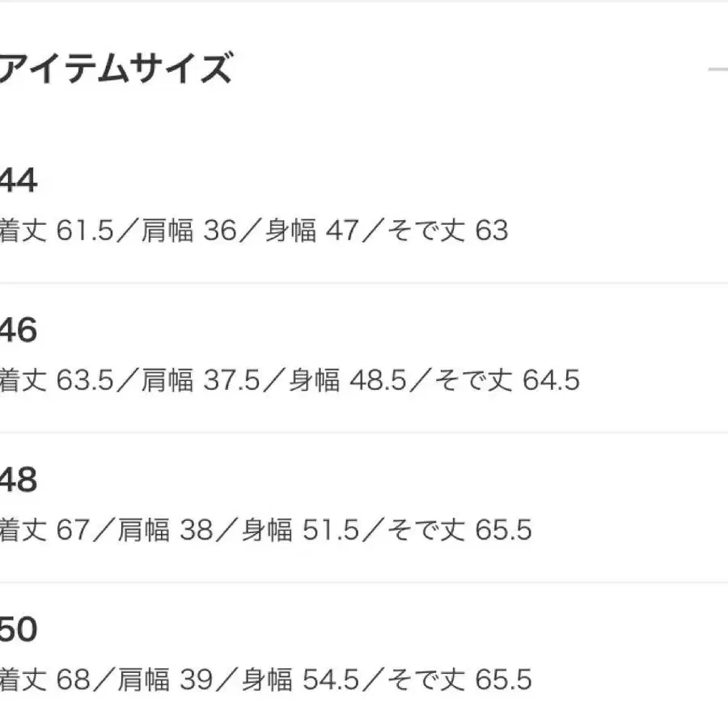This screenshot has width=728, height=728.
Task: Select the size 44 label
Action: click(x=18, y=182)
